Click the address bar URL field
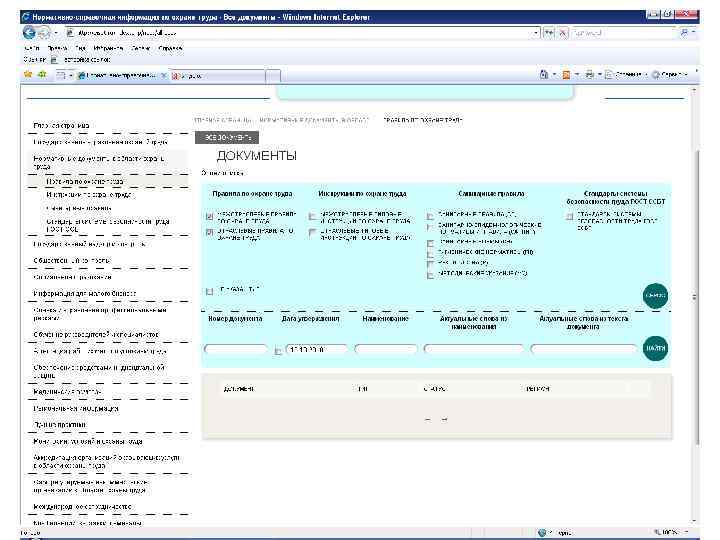720x540 pixels. pos(298,33)
